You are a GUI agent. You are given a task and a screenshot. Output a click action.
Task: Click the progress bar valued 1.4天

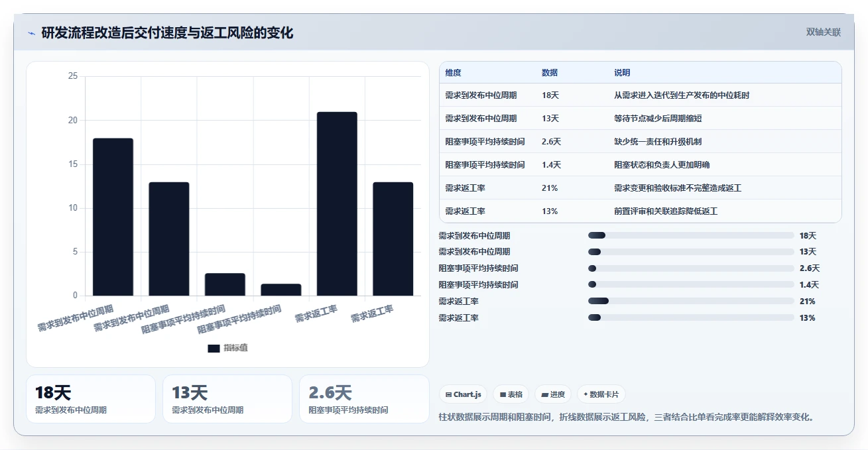(x=691, y=285)
